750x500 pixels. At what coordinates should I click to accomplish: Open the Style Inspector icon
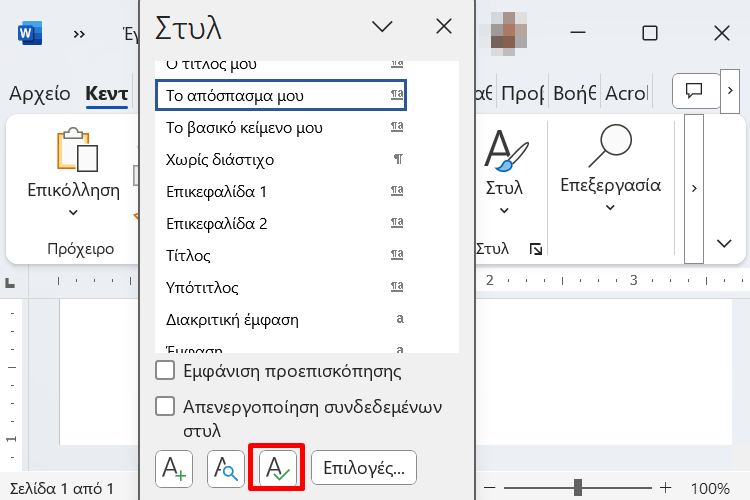click(x=225, y=467)
